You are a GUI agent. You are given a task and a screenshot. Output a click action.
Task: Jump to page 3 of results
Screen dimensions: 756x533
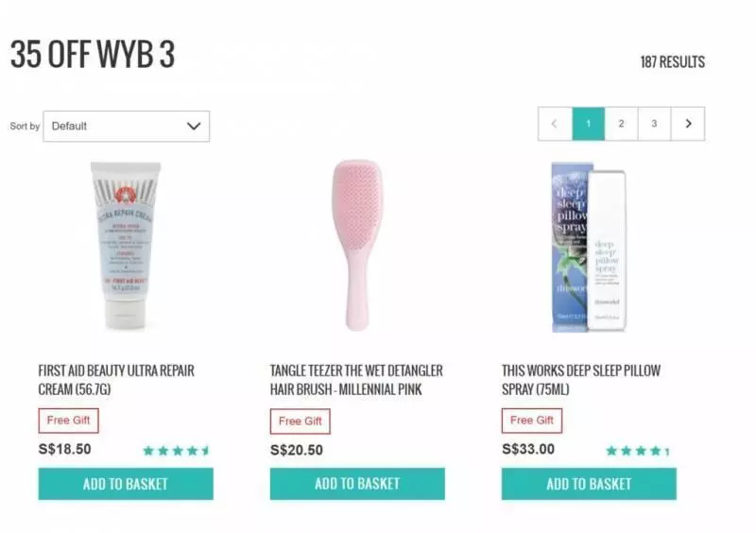pyautogui.click(x=654, y=124)
